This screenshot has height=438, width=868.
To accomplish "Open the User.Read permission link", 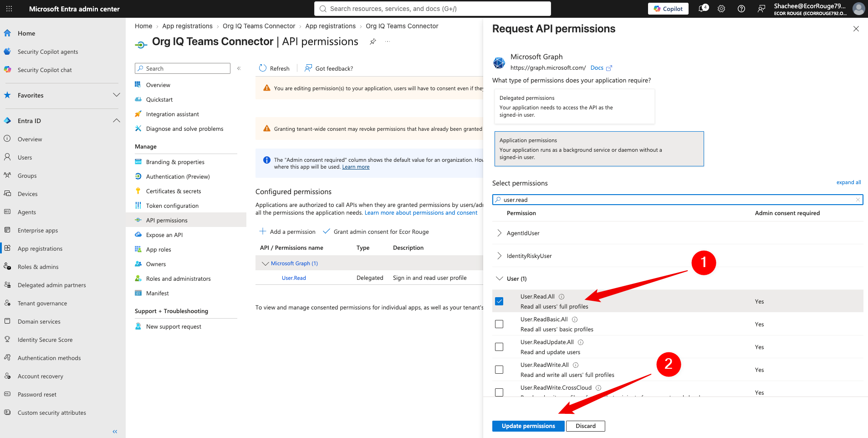I will pyautogui.click(x=294, y=278).
